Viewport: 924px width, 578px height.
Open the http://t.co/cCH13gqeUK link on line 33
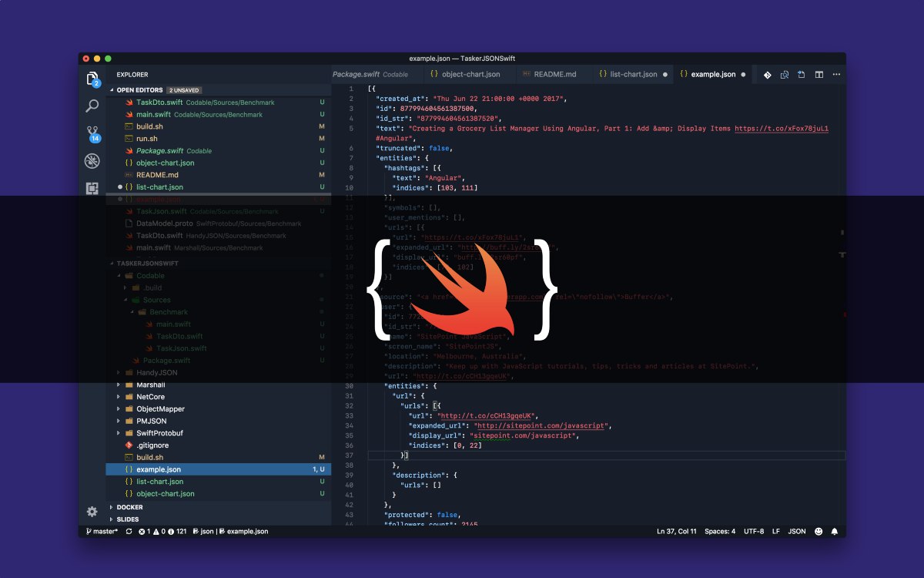487,416
